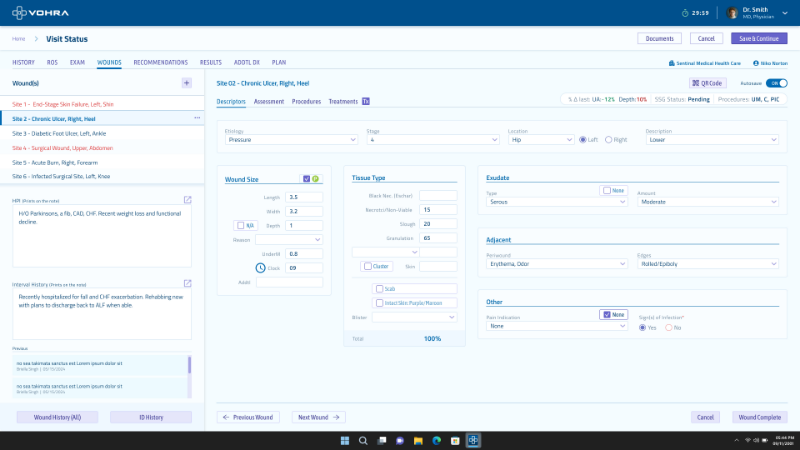Toggle the Autosave switch off

coord(776,83)
